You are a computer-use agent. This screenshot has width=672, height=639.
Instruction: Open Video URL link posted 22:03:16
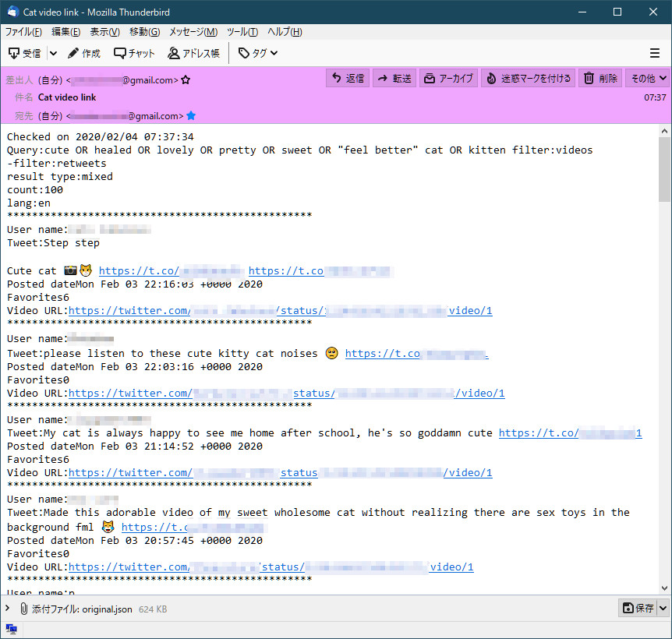pos(286,394)
